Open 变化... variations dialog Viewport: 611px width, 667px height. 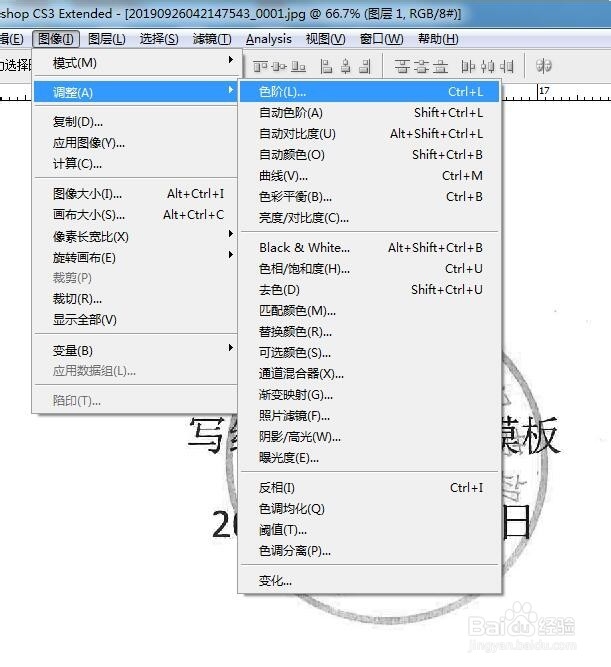369,581
